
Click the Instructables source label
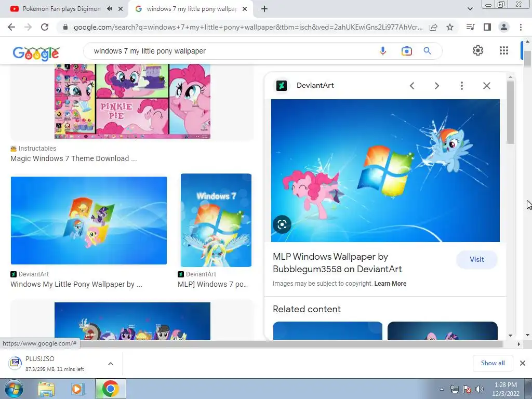[x=37, y=148]
